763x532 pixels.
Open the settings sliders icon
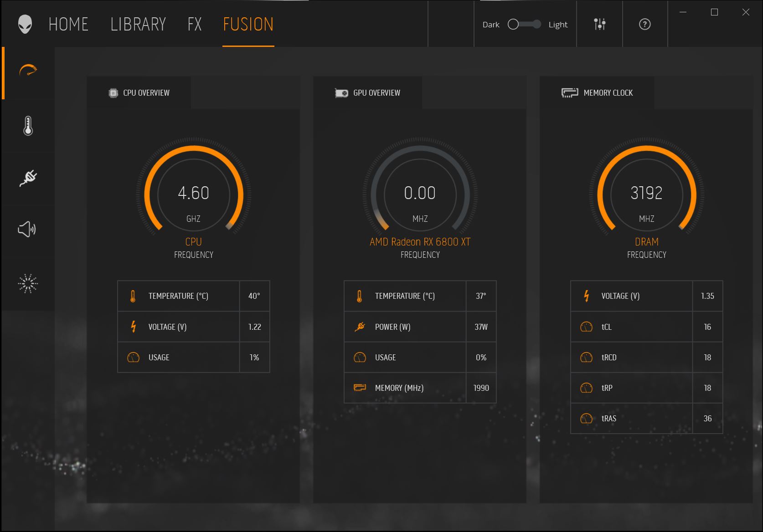[x=599, y=24]
